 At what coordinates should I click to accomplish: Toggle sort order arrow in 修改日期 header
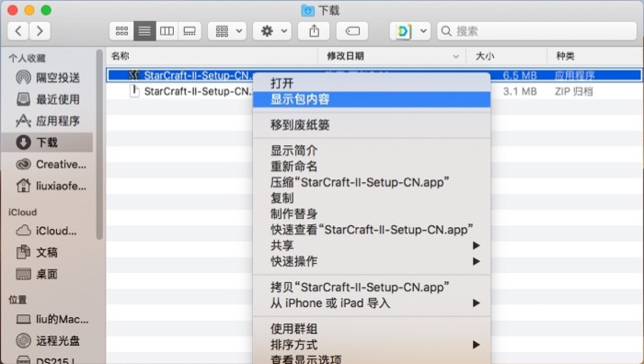point(455,57)
